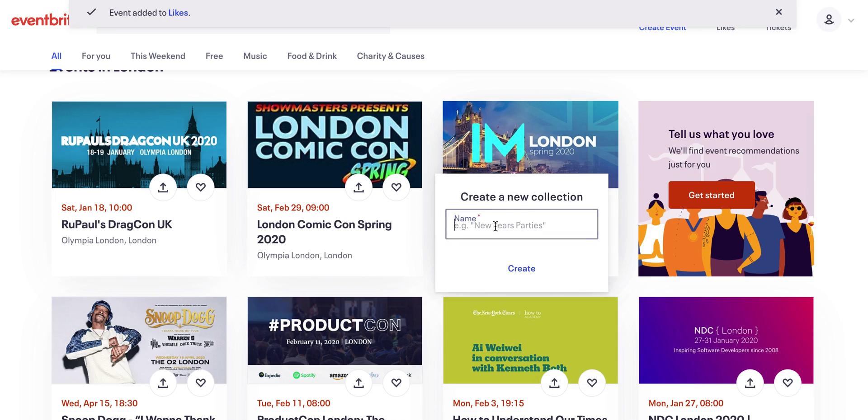
Task: Share the RuPaul's DragCon UK event
Action: pyautogui.click(x=163, y=187)
